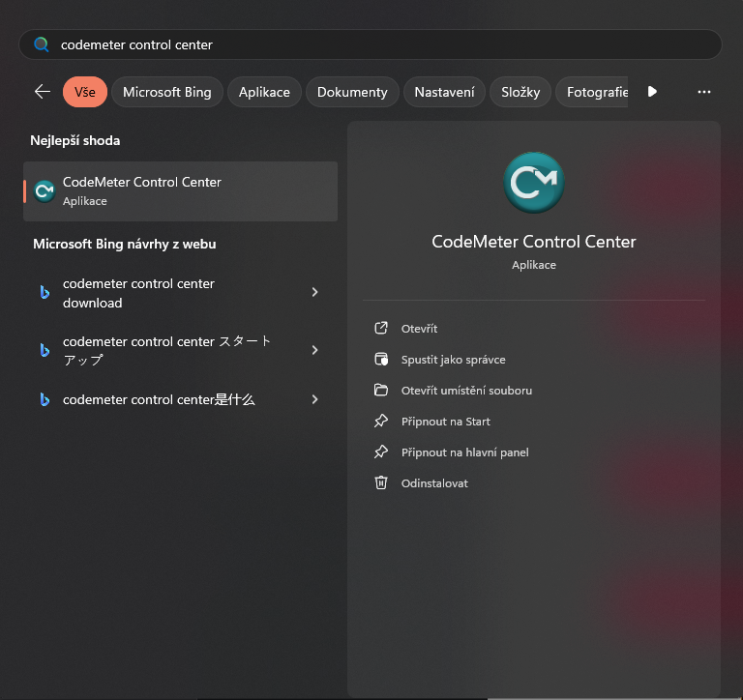
Task: Expand the 'codemeter control center是什么' suggestion arrow
Action: 314,398
